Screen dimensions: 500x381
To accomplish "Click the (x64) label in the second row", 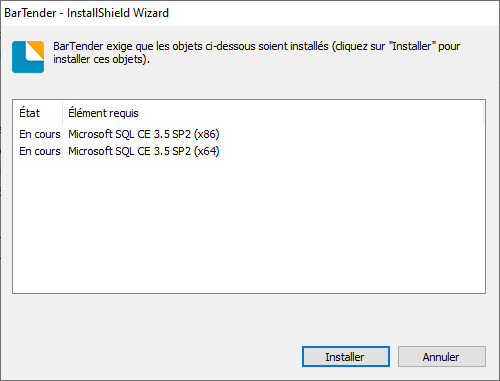I will coord(207,151).
